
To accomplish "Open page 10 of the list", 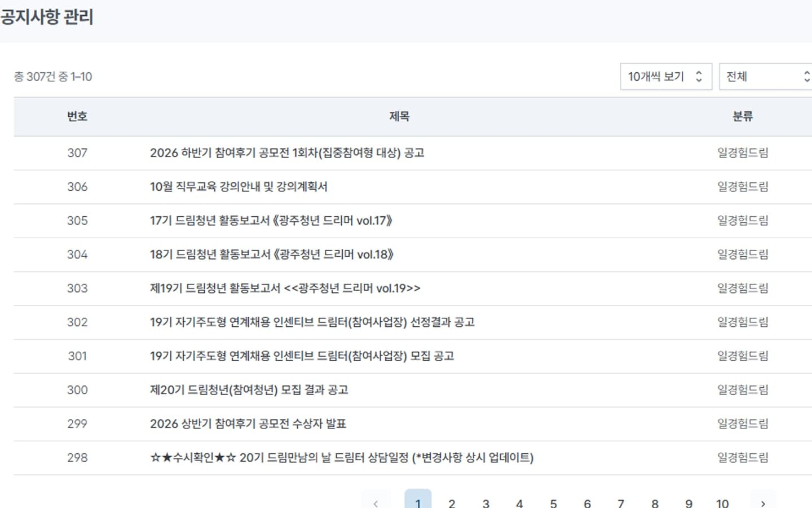I will click(722, 502).
